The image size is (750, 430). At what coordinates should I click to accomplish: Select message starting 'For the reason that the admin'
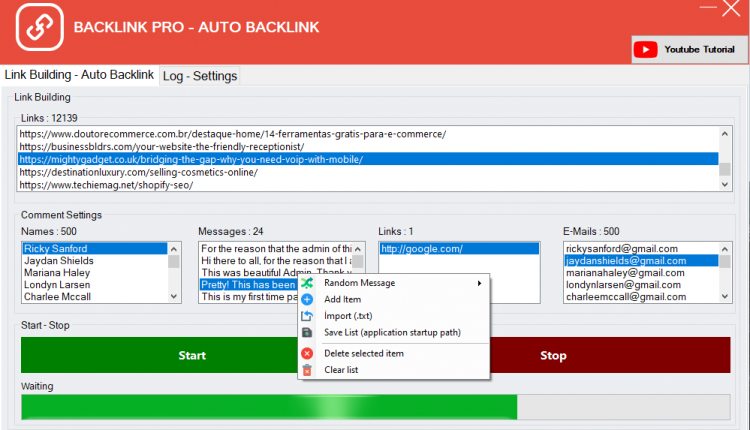(x=276, y=249)
